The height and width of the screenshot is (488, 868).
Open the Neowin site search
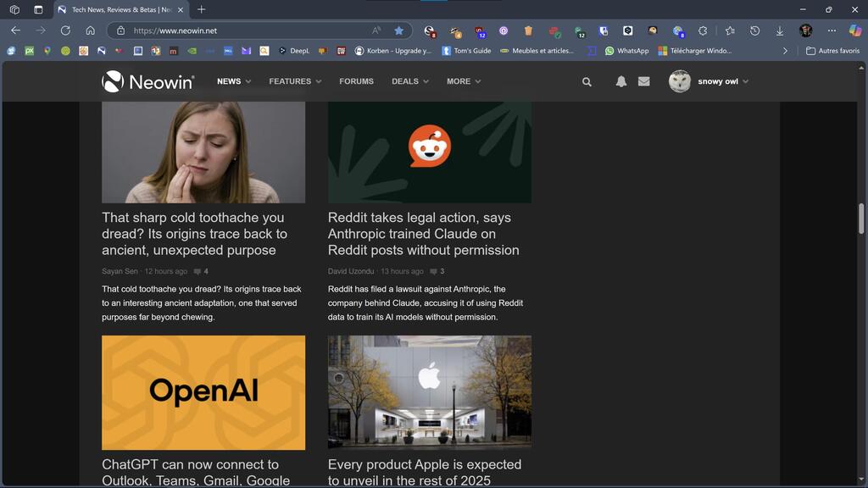tap(587, 82)
